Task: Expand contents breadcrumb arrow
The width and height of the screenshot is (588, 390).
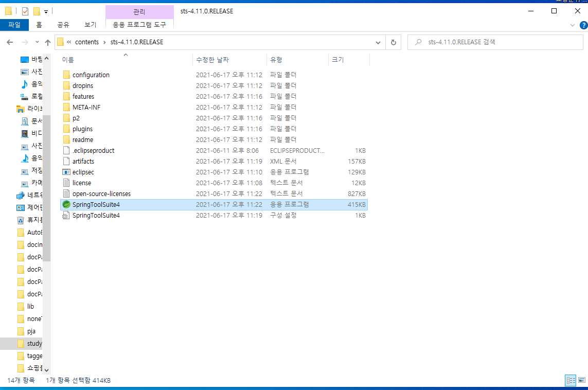Action: [x=104, y=42]
